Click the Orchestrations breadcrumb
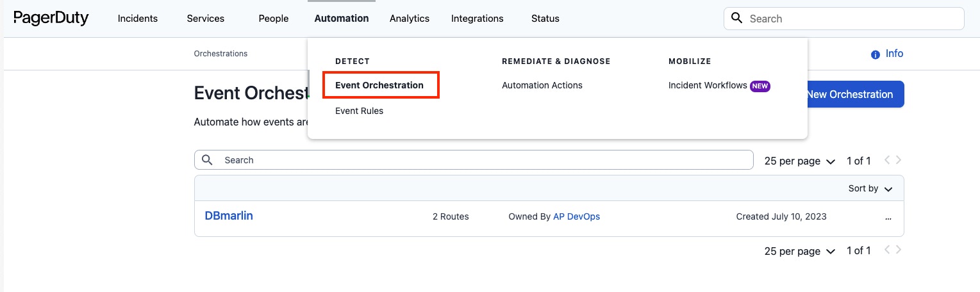This screenshot has height=292, width=980. coord(221,54)
